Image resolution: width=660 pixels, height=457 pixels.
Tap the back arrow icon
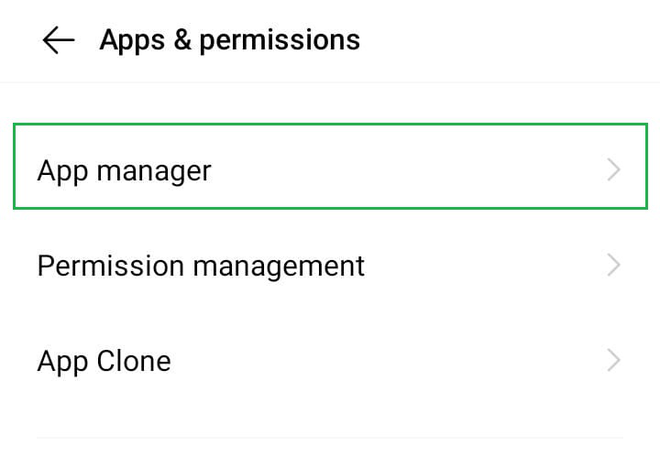[x=59, y=40]
